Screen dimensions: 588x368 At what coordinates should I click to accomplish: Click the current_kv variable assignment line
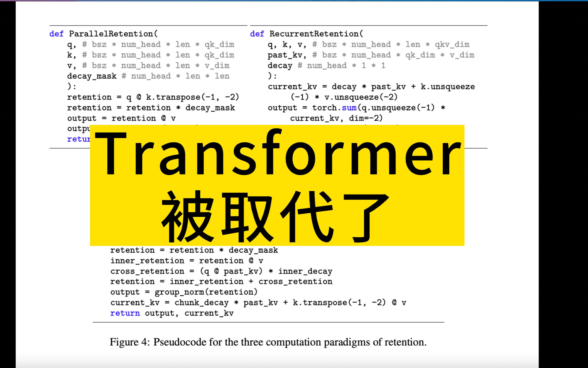371,87
